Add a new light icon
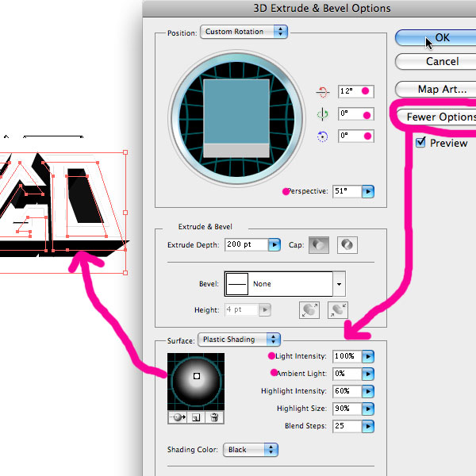476x476 pixels. [196, 417]
